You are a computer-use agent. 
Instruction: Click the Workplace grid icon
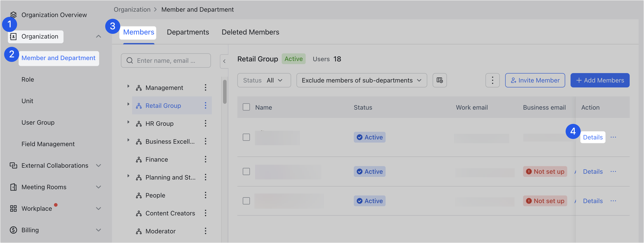click(x=13, y=208)
